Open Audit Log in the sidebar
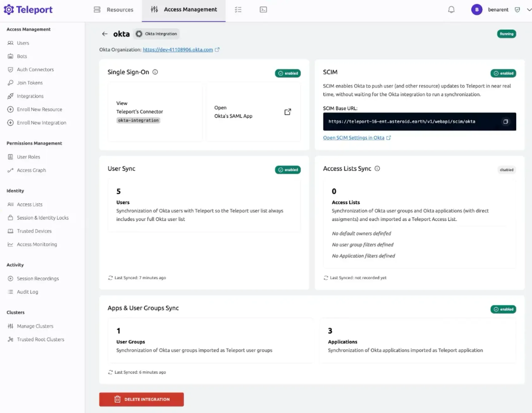Viewport: 532px width, 413px height. tap(27, 292)
